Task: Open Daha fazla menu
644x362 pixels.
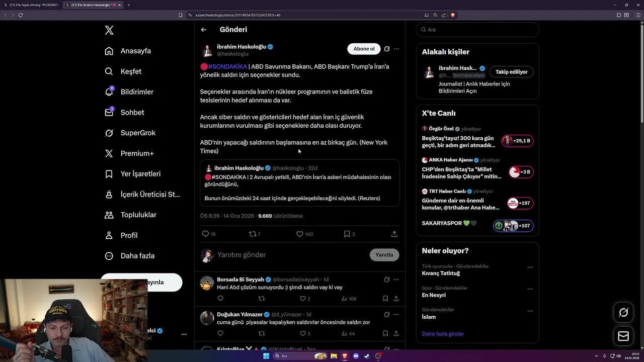Action: (x=129, y=256)
